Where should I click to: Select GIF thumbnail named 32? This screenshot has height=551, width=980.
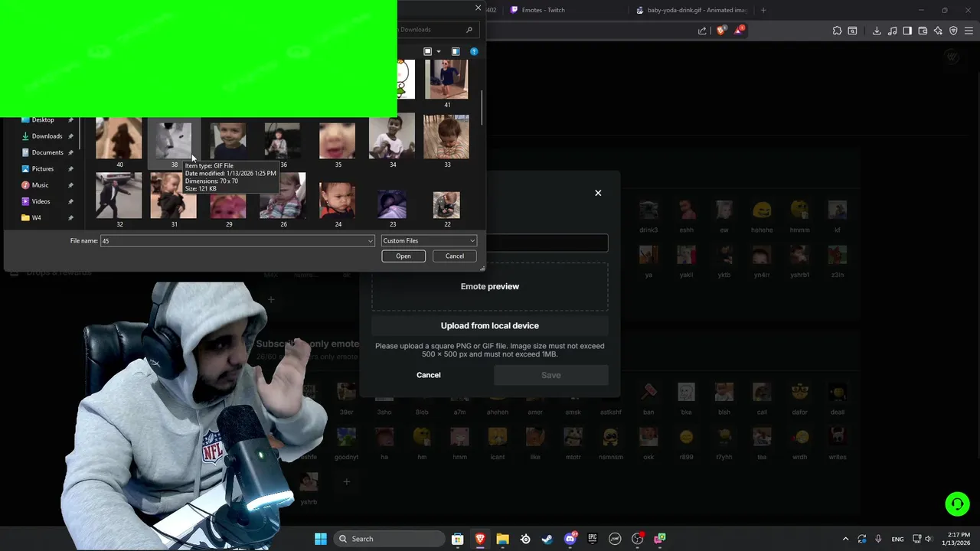tap(119, 201)
